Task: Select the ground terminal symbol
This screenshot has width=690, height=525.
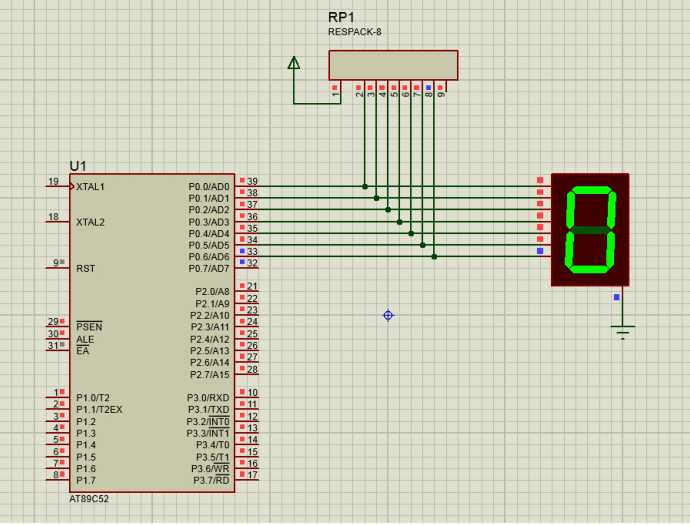Action: point(623,332)
